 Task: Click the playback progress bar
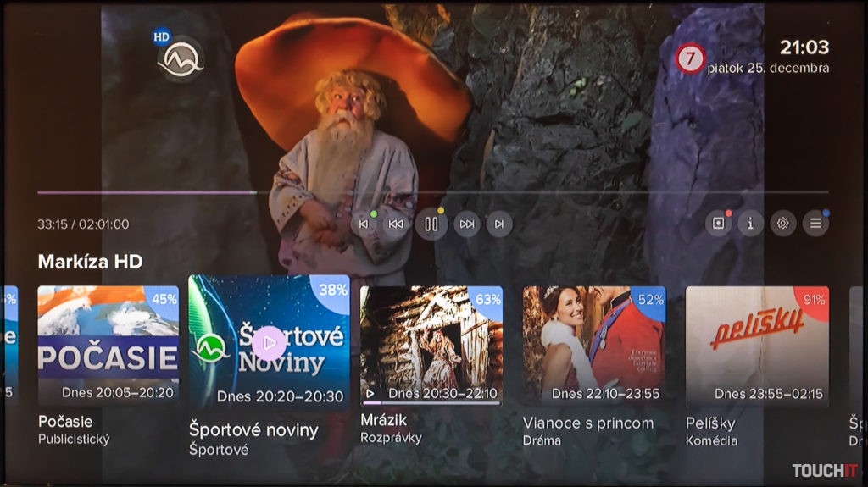click(432, 193)
